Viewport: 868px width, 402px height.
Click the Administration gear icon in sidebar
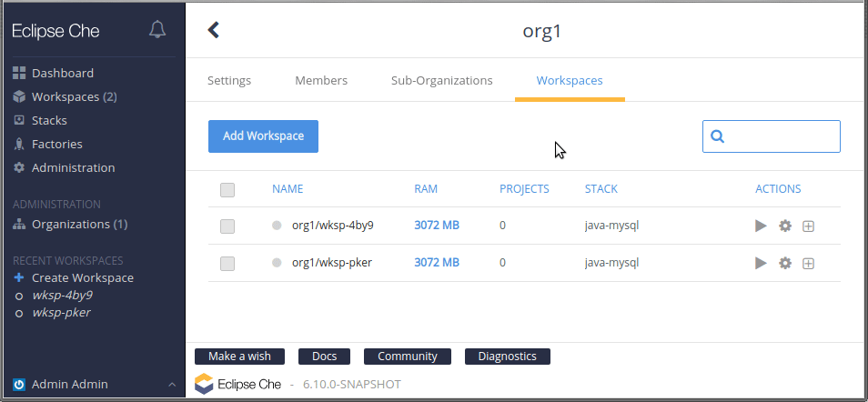[x=19, y=167]
